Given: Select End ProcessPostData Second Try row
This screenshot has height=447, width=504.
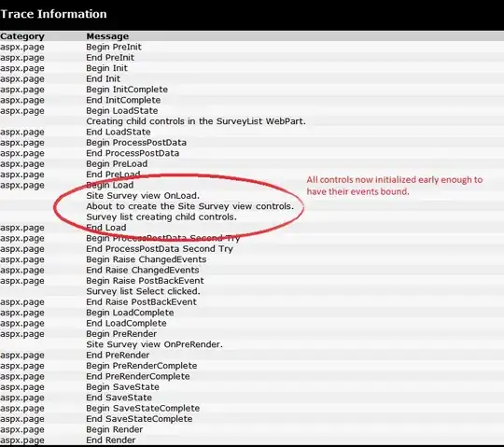Looking at the screenshot, I should coord(252,249).
